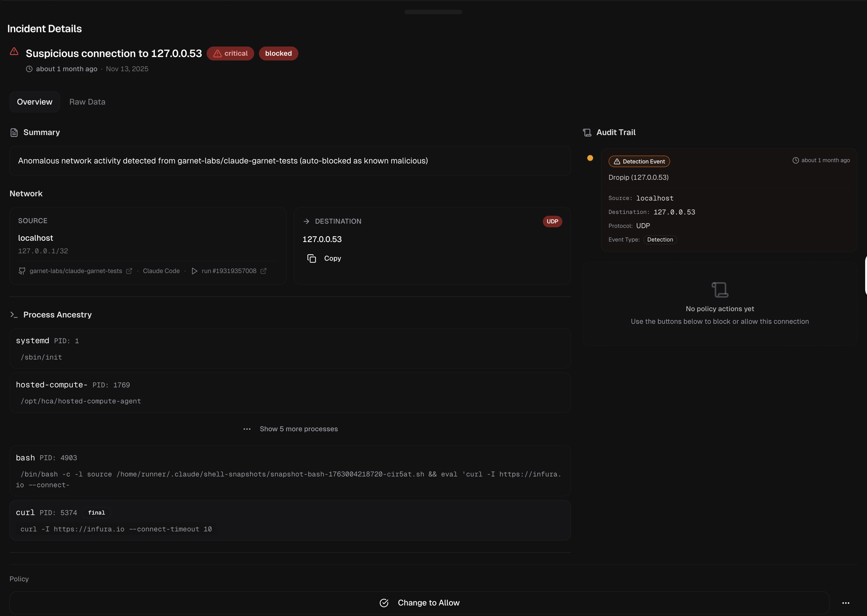Screen dimensions: 867x616
Task: Switch to the Raw Data tab
Action: pyautogui.click(x=87, y=102)
